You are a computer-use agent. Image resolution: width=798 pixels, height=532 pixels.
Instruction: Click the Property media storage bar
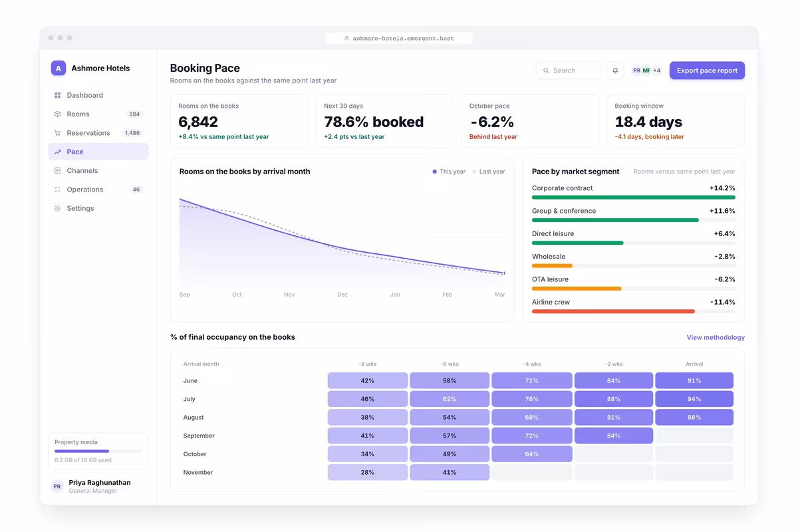tap(98, 451)
